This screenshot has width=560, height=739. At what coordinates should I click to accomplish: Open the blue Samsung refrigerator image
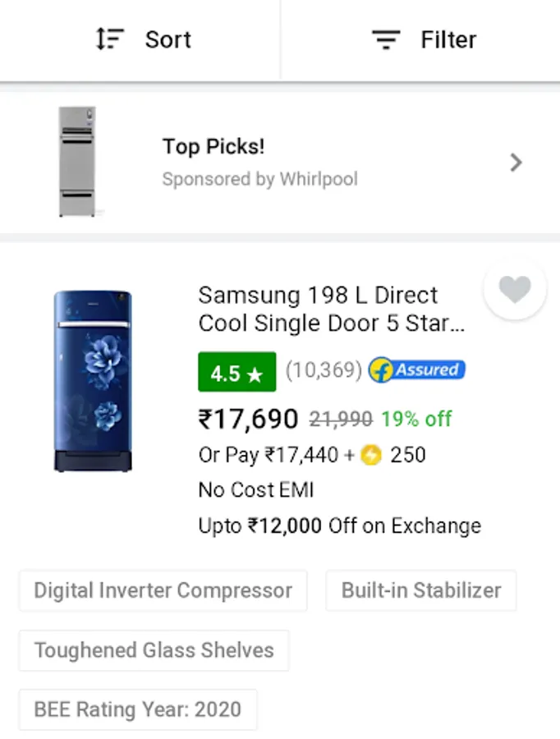[x=93, y=381]
